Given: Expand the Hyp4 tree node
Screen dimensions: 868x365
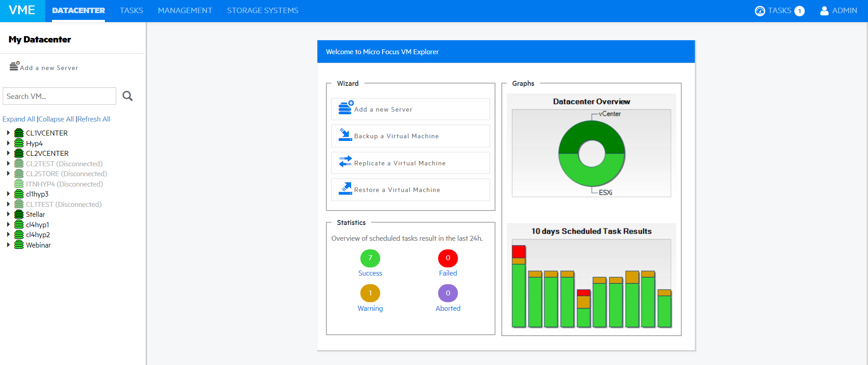Looking at the screenshot, I should tap(8, 143).
